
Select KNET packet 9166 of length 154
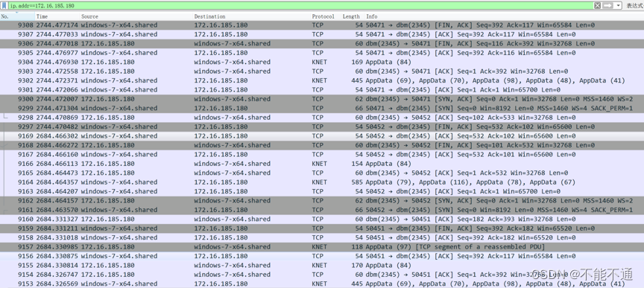tap(322, 164)
